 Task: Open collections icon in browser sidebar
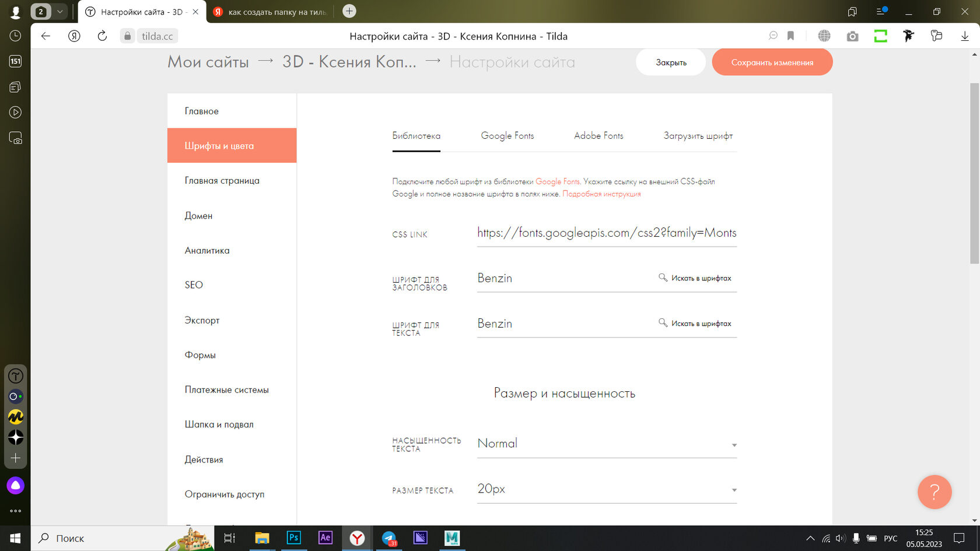[x=15, y=87]
